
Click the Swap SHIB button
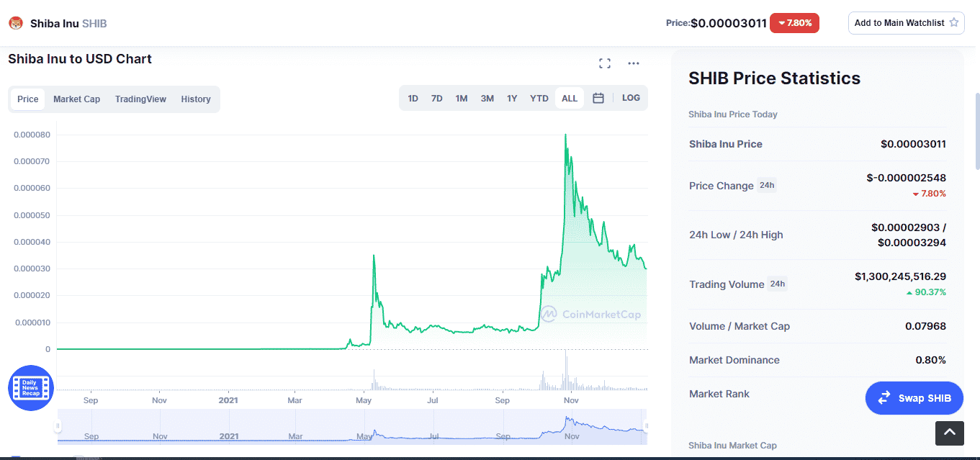coord(914,398)
